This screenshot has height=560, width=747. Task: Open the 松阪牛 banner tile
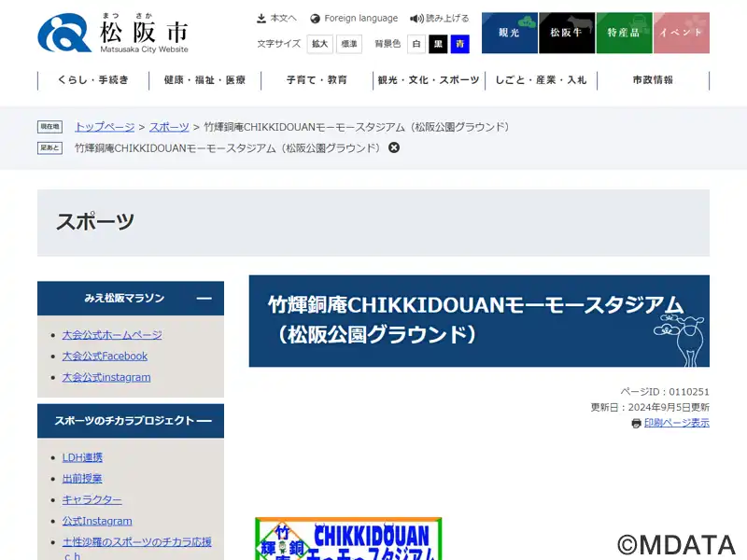567,33
